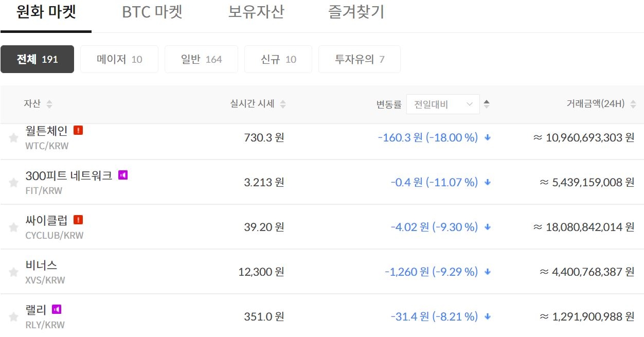Screen dimensions: 644x337
Task: Click the sort arrows next to 거래금액(24H)
Action: 634,103
